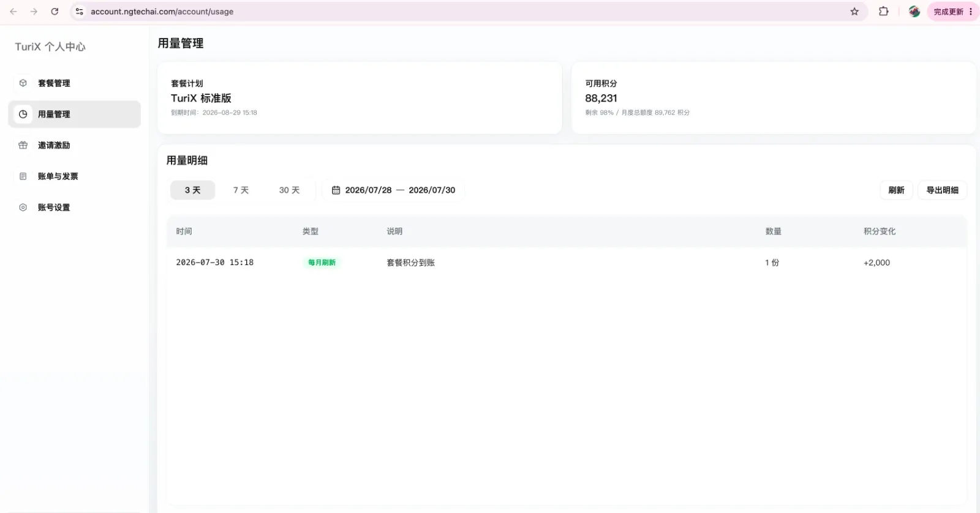980x513 pixels.
Task: Click the 用量管理 page heading
Action: (x=181, y=43)
